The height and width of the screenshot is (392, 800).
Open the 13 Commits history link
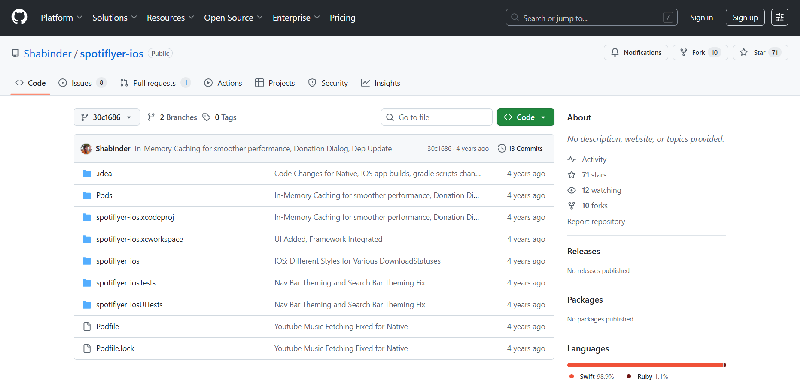pyautogui.click(x=520, y=149)
